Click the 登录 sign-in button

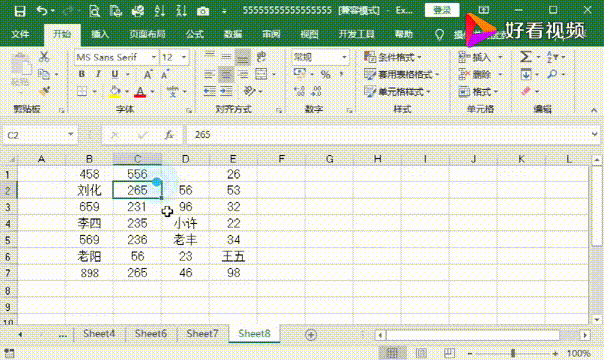[442, 10]
